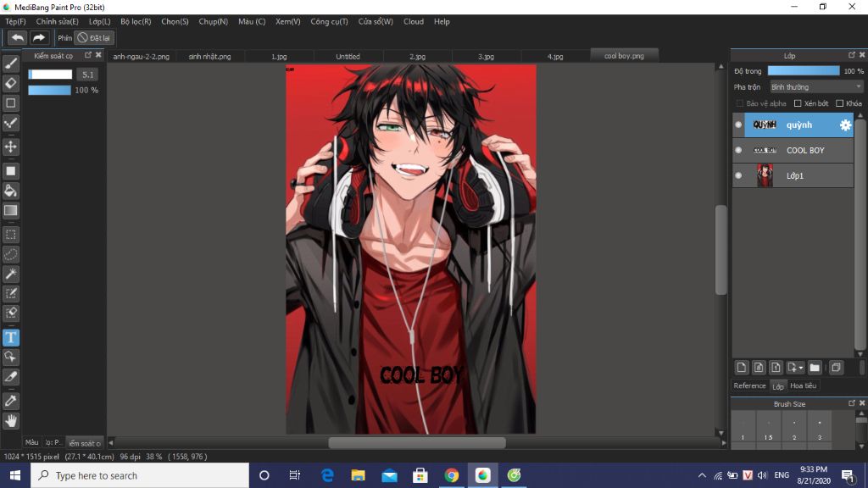Create a new 8-bit layer
The width and height of the screenshot is (868, 488).
(x=759, y=368)
